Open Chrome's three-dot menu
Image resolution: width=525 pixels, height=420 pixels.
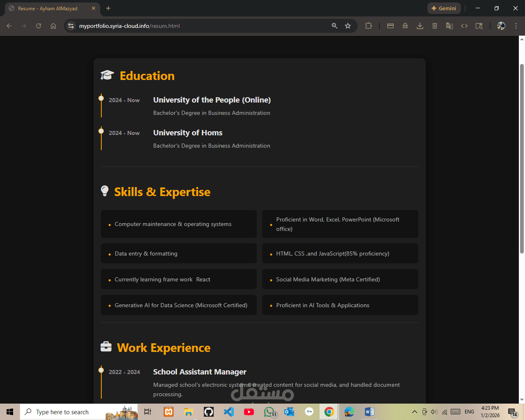click(x=516, y=26)
